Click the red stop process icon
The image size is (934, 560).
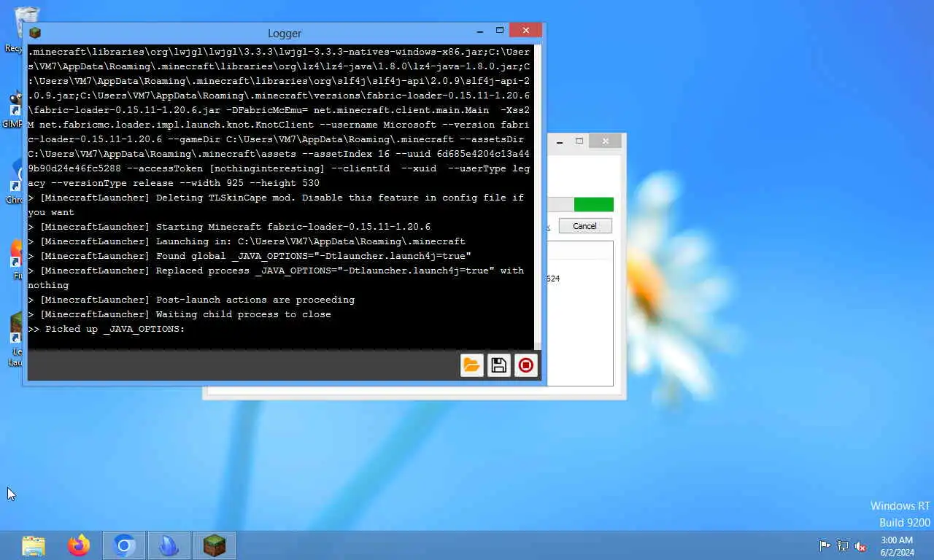526,365
